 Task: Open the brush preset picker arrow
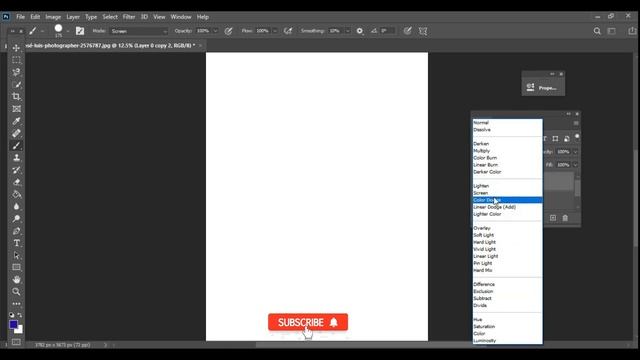pyautogui.click(x=67, y=31)
